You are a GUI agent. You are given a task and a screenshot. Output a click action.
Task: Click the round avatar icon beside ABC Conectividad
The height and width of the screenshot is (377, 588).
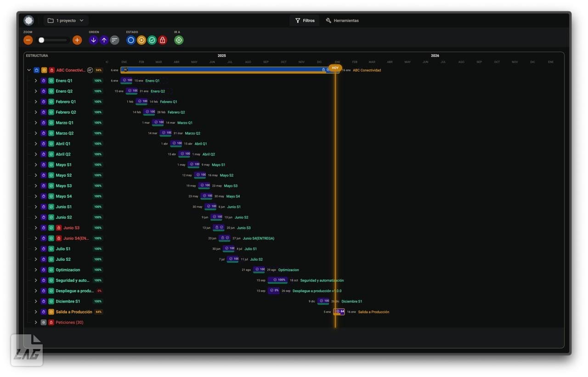click(x=90, y=70)
